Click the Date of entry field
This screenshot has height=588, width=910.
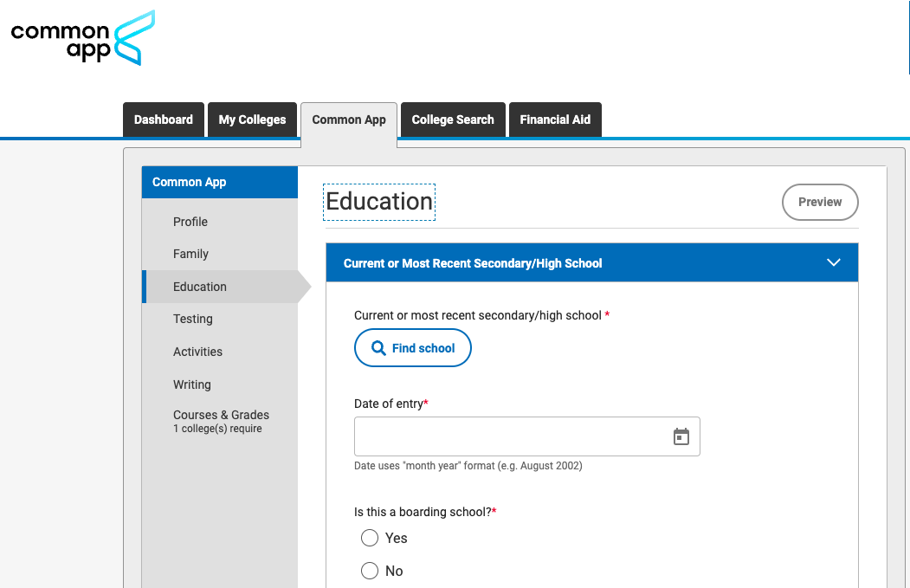(511, 436)
